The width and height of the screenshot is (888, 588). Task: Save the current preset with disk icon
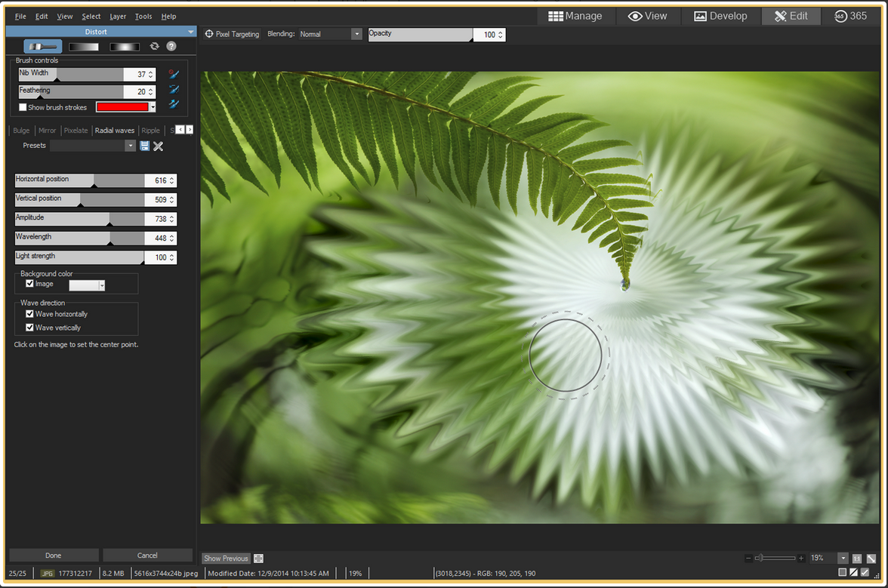145,146
